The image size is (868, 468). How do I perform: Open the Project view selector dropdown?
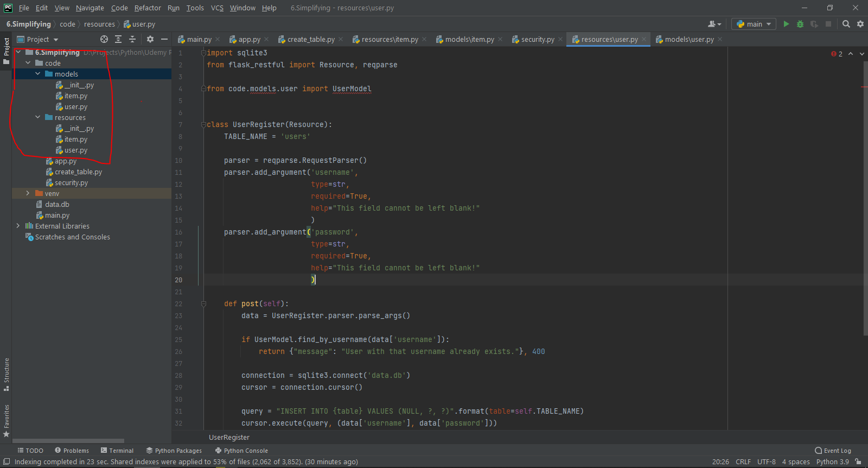(x=37, y=39)
